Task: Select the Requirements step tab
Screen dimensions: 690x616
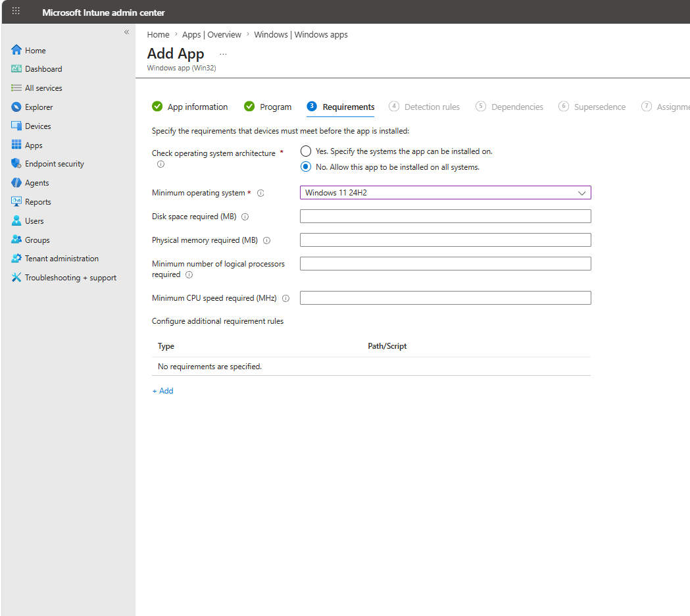Action: 341,107
